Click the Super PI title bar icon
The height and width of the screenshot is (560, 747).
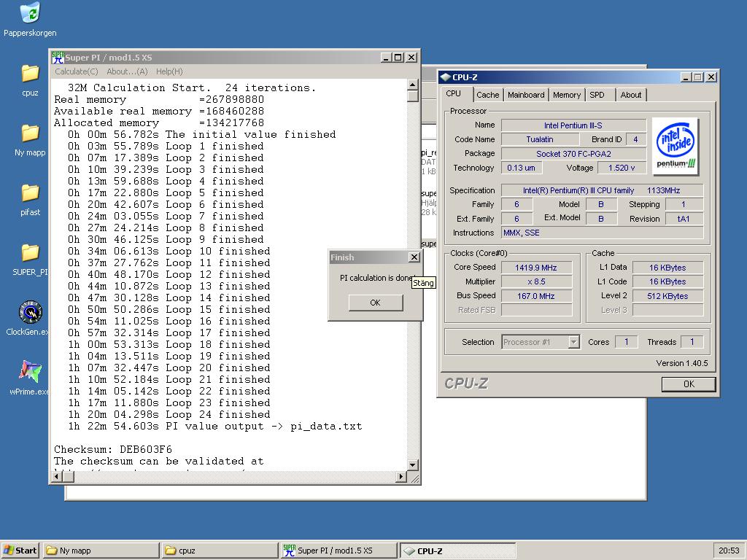(x=58, y=58)
